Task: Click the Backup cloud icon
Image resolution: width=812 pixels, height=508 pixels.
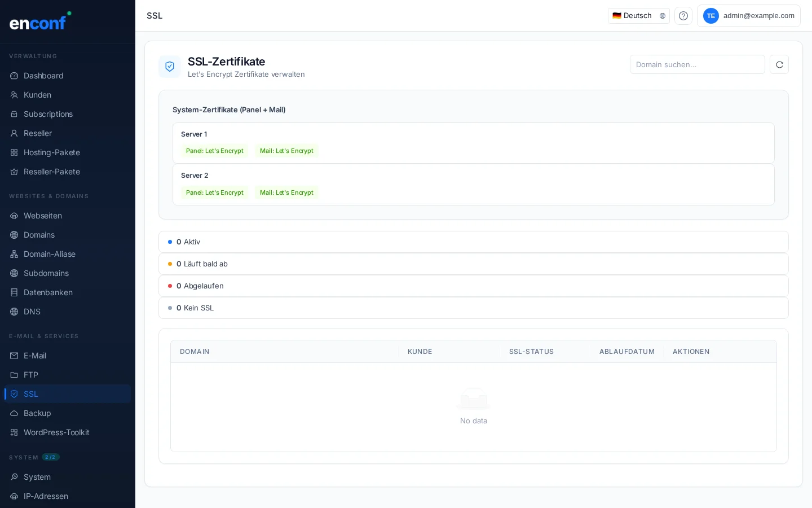Action: coord(14,413)
